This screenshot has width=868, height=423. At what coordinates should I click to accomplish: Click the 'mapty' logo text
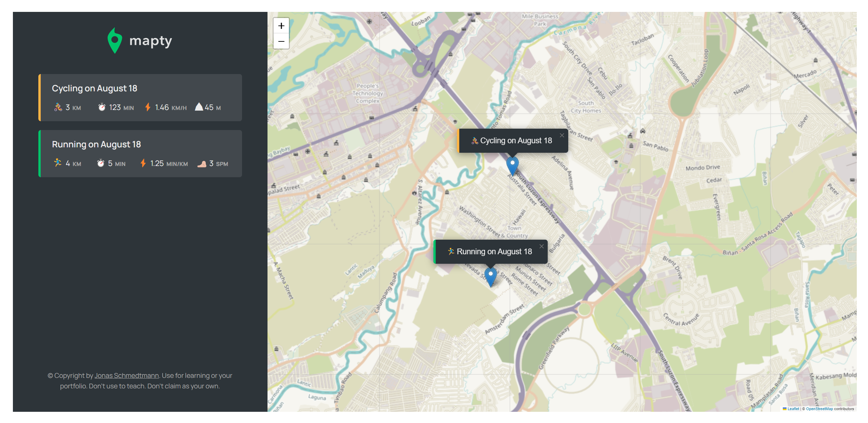click(151, 41)
